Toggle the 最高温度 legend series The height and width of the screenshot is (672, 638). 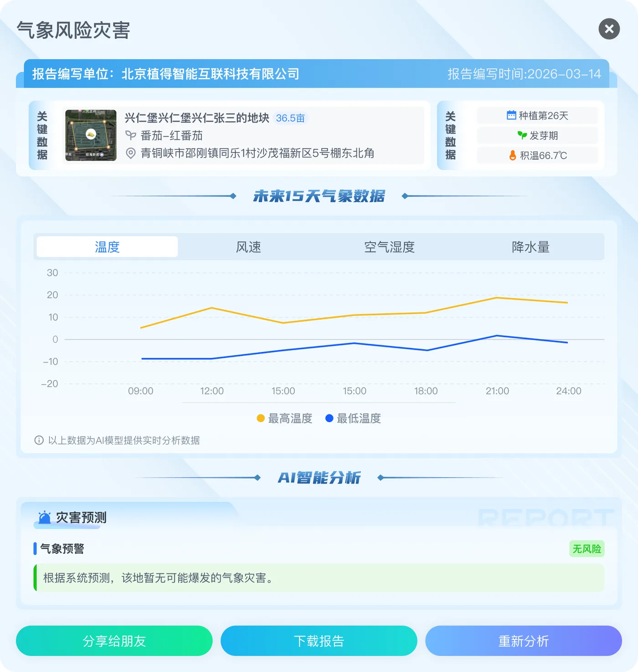[284, 418]
